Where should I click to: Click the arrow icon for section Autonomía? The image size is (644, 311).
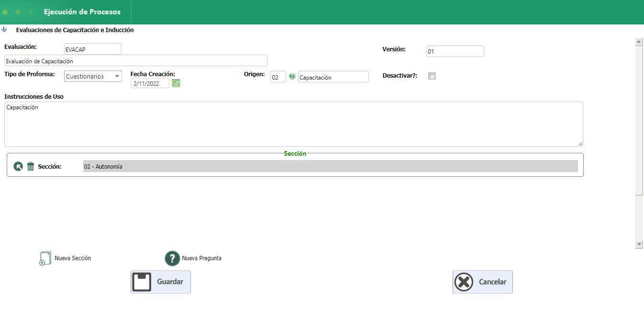click(18, 166)
